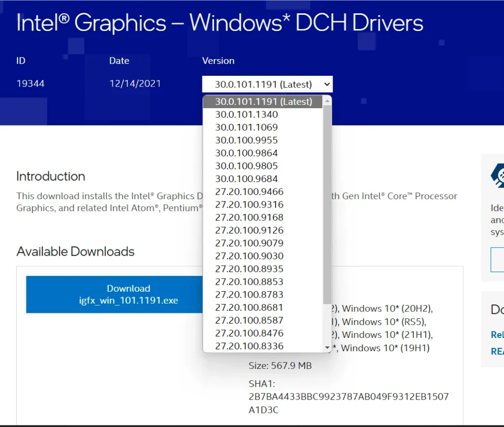Pick version 27.20.100.8587
This screenshot has width=504, height=427.
tap(263, 320)
